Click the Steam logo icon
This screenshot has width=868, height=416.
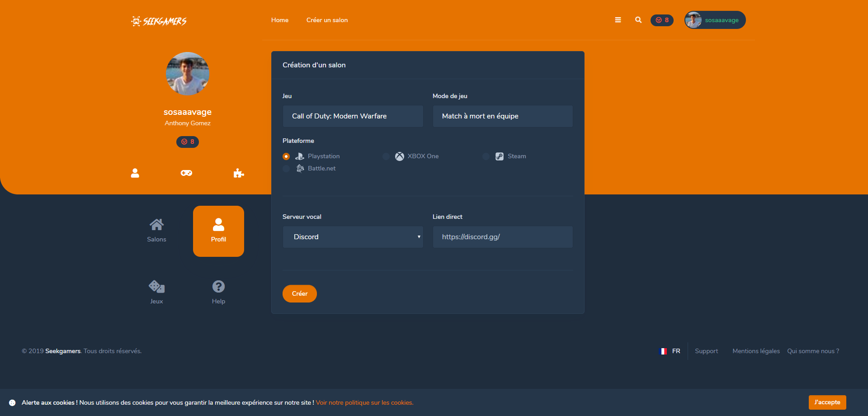(500, 156)
